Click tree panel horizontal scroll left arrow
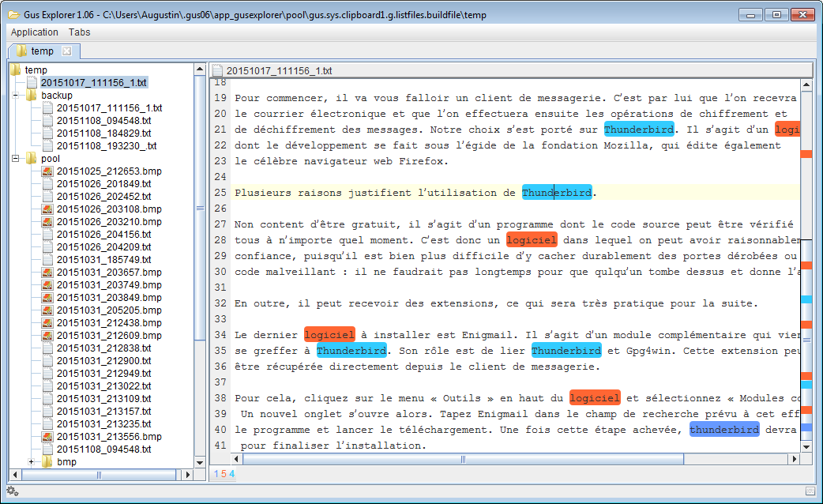The width and height of the screenshot is (823, 504). [15, 475]
